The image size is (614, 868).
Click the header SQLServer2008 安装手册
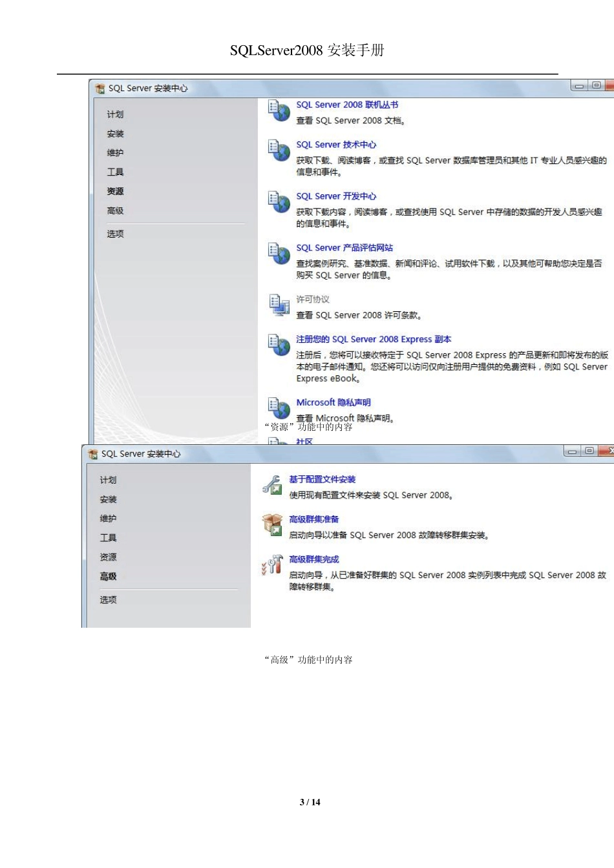[x=307, y=50]
